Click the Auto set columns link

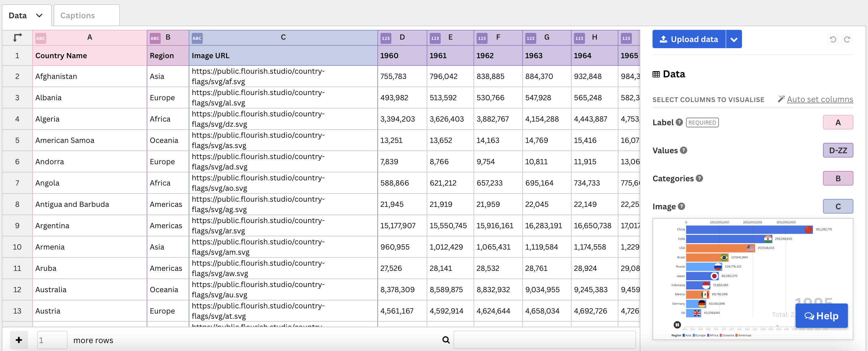click(820, 99)
